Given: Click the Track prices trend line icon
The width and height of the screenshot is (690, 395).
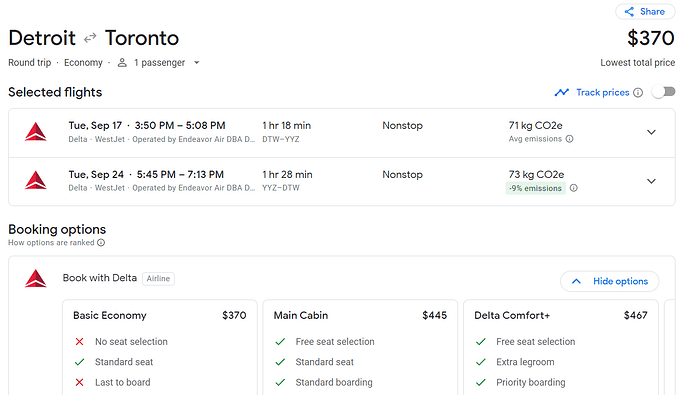Looking at the screenshot, I should point(562,92).
